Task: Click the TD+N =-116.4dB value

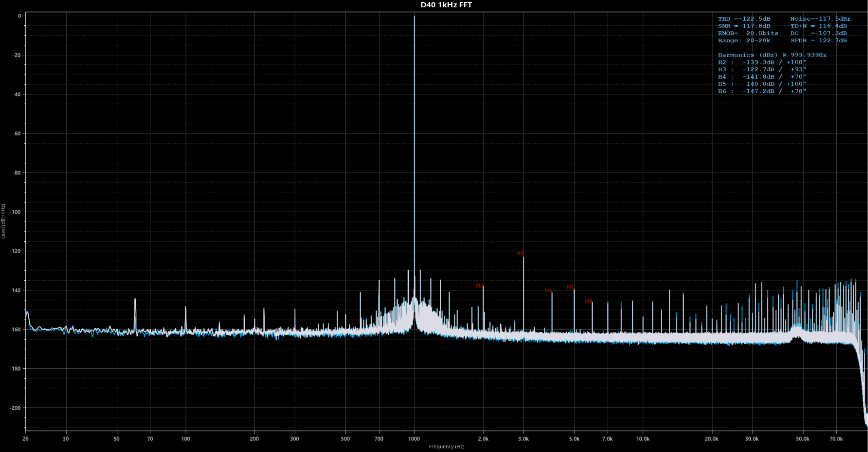Action: (x=819, y=26)
